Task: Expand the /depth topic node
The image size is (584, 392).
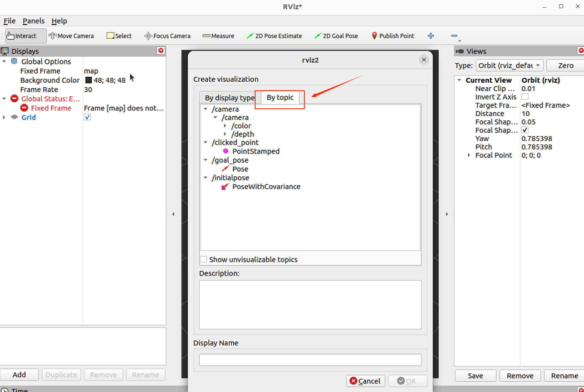Action: point(225,134)
